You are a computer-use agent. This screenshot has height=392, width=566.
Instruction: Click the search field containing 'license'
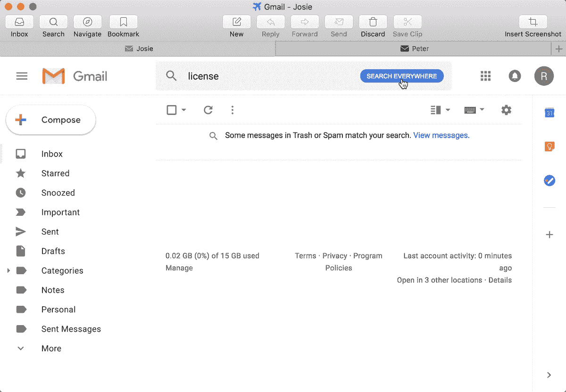tap(236, 76)
